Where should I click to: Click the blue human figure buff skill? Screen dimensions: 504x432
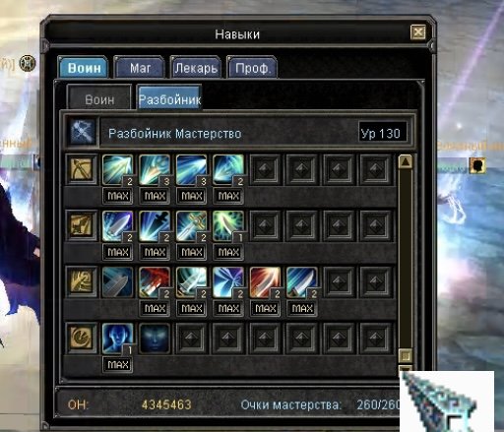(118, 339)
